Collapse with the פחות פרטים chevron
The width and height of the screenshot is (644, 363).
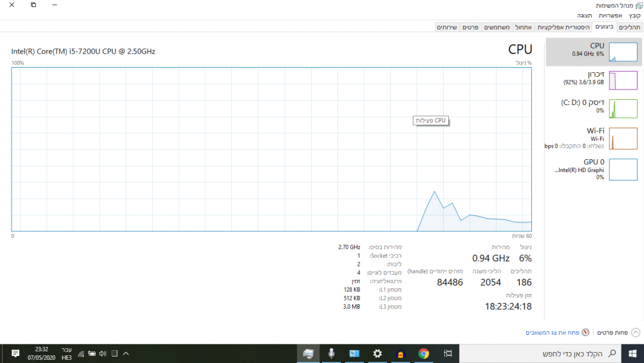click(636, 333)
